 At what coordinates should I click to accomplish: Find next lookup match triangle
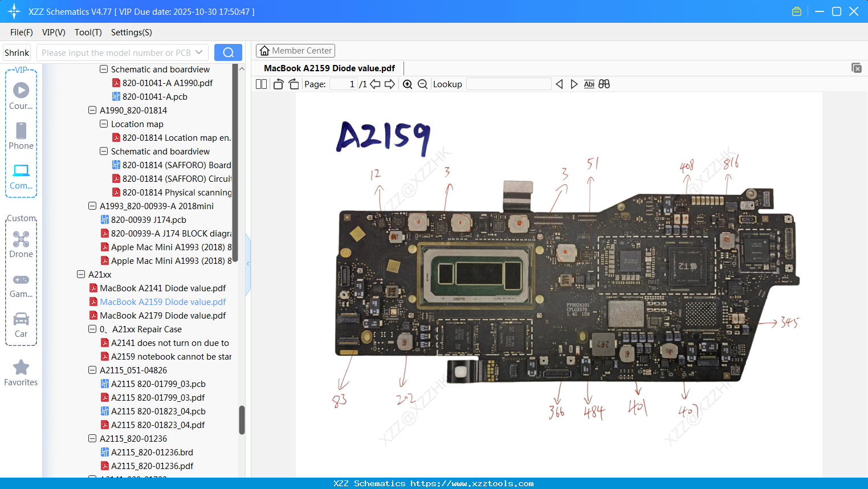coord(574,84)
